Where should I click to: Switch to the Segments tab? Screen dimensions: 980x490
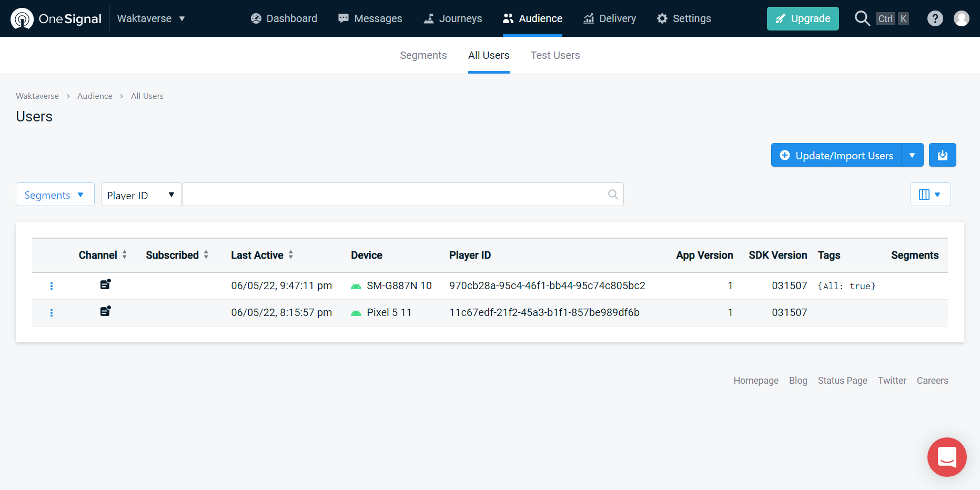(x=423, y=55)
